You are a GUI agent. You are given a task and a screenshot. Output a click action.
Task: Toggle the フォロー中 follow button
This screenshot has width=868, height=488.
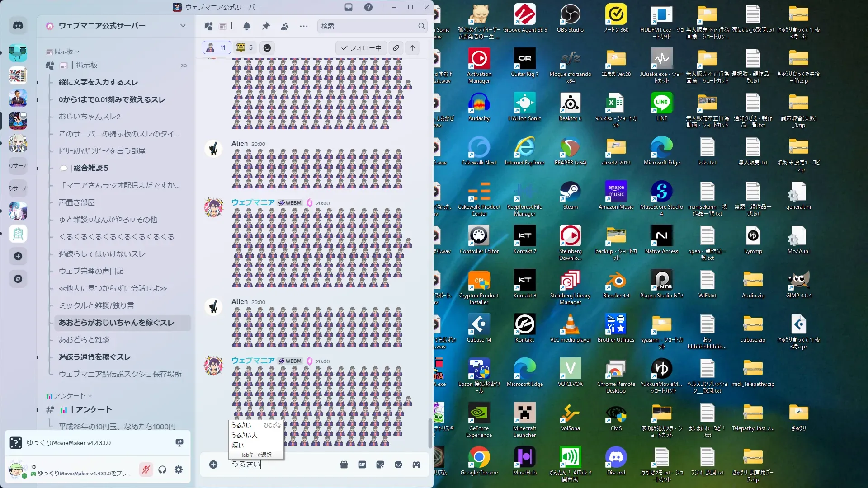tap(361, 48)
